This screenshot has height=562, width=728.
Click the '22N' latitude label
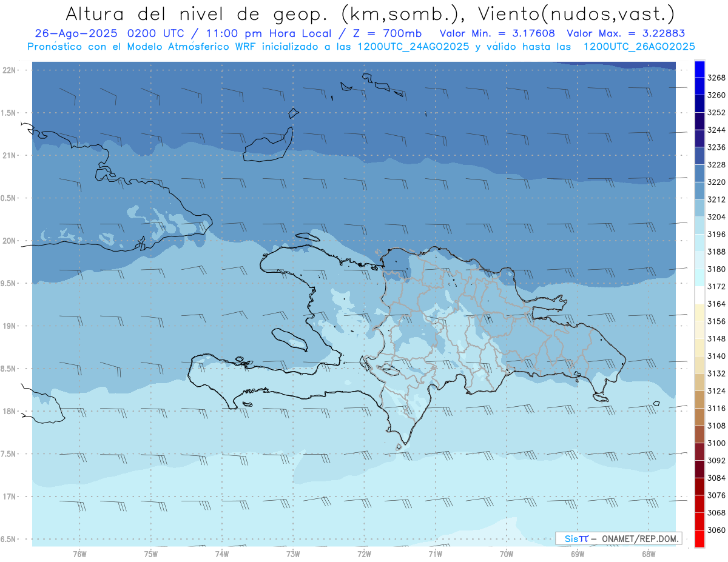click(x=10, y=70)
